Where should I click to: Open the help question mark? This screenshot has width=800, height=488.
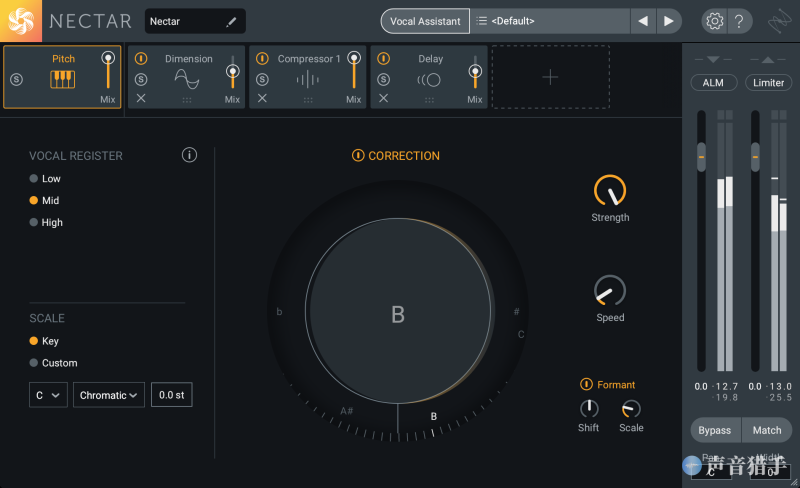(739, 21)
